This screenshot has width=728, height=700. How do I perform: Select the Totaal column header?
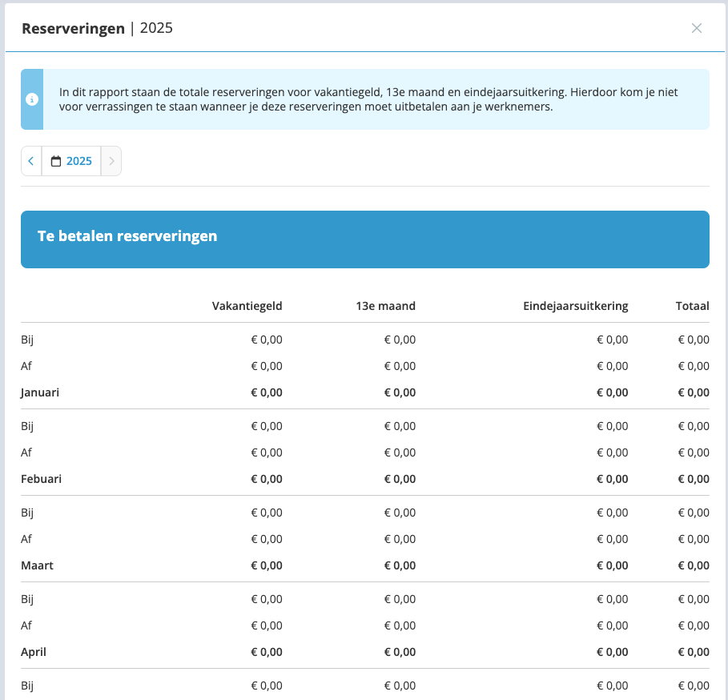point(692,306)
